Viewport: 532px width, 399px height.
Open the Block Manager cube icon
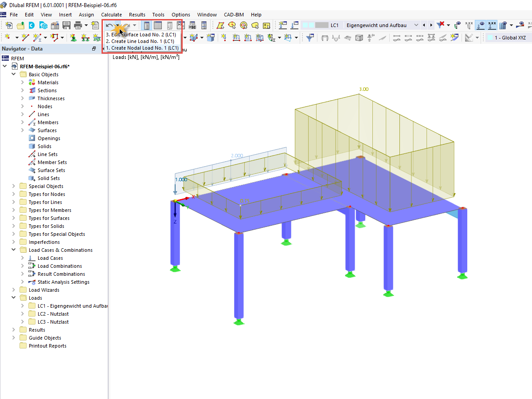(x=43, y=25)
